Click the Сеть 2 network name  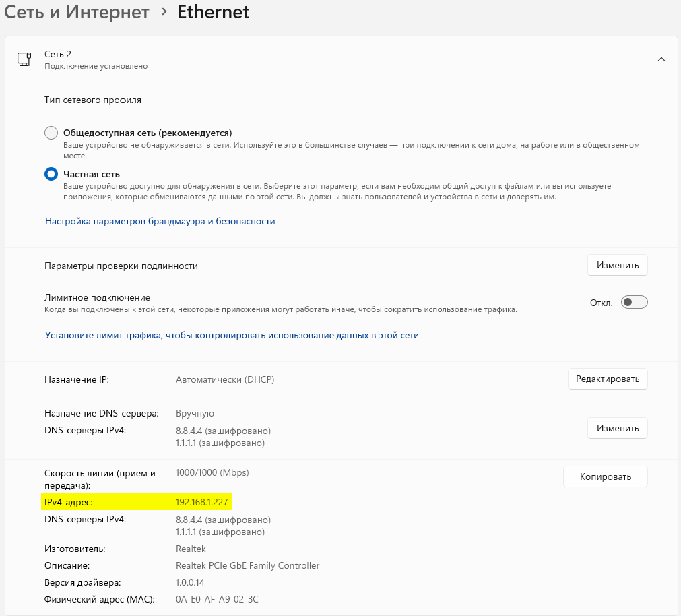(58, 54)
